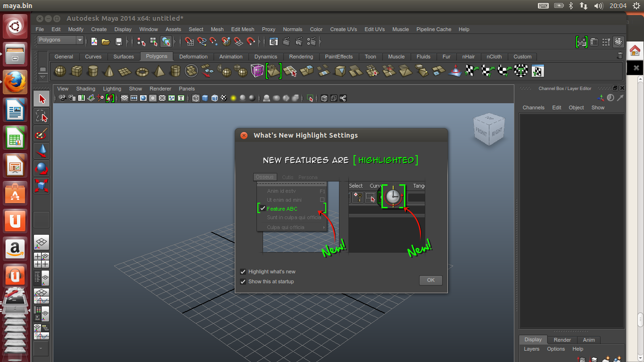Create a polygon cone from the shelf
Viewport: 644px width, 362px height.
109,71
